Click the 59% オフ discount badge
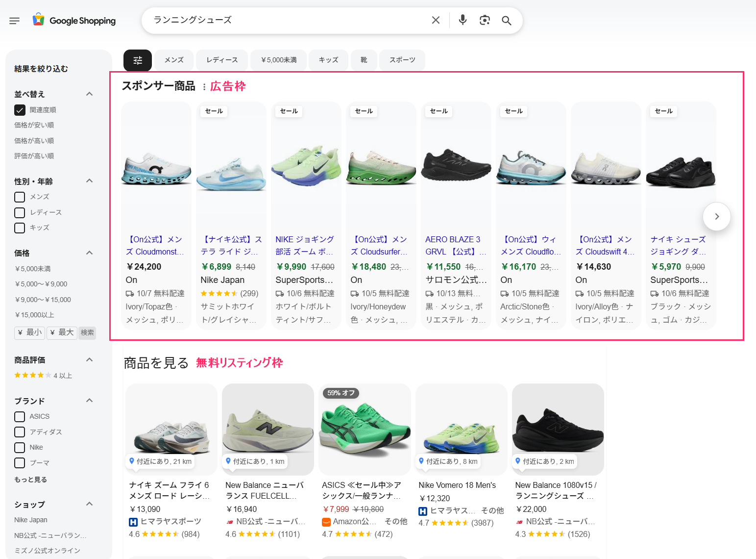This screenshot has height=559, width=756. pyautogui.click(x=341, y=393)
